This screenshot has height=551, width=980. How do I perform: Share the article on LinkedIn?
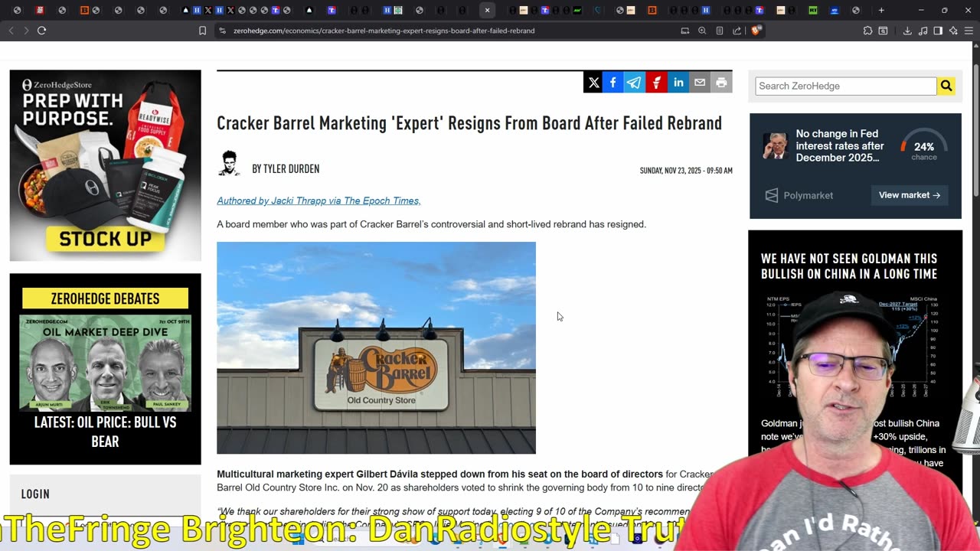coord(678,83)
